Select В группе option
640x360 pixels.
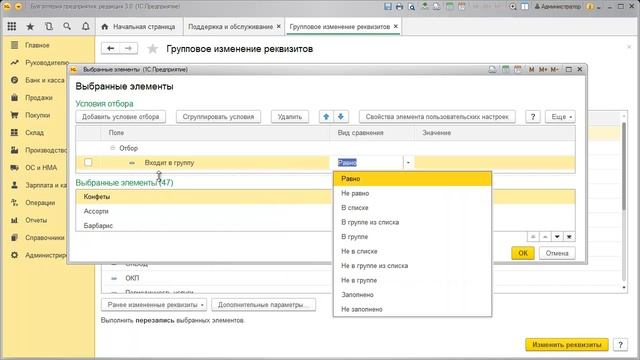[x=412, y=237]
